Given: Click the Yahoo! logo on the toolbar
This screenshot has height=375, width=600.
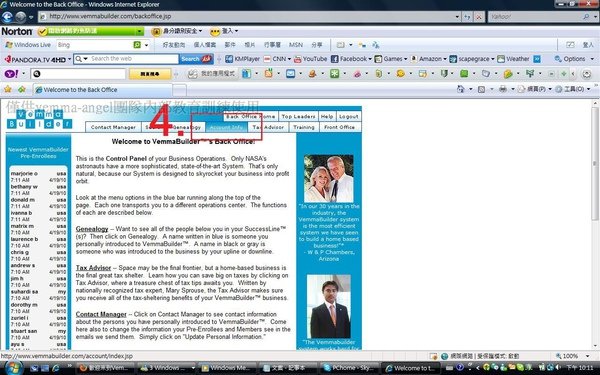Looking at the screenshot, I should click(x=11, y=73).
